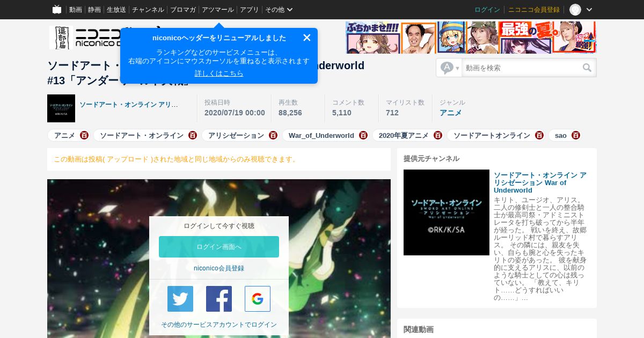This screenshot has width=644, height=338.
Task: Click the ログイン画面へ button
Action: point(219,247)
